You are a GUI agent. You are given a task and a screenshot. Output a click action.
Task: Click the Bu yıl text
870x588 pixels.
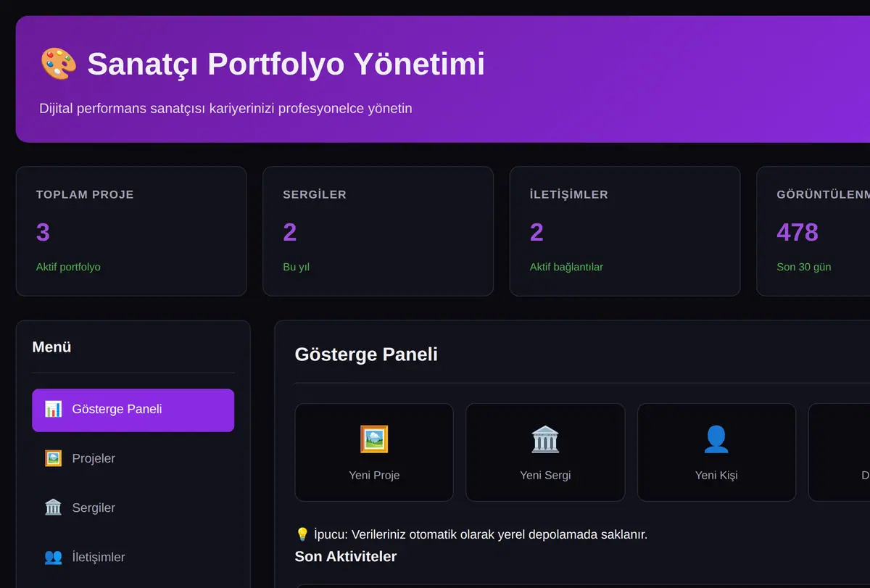(296, 267)
